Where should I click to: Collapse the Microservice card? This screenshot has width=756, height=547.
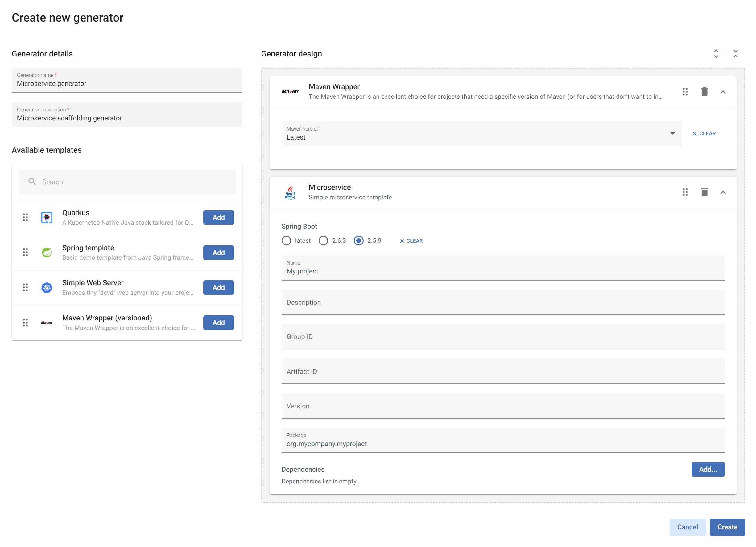click(x=723, y=192)
